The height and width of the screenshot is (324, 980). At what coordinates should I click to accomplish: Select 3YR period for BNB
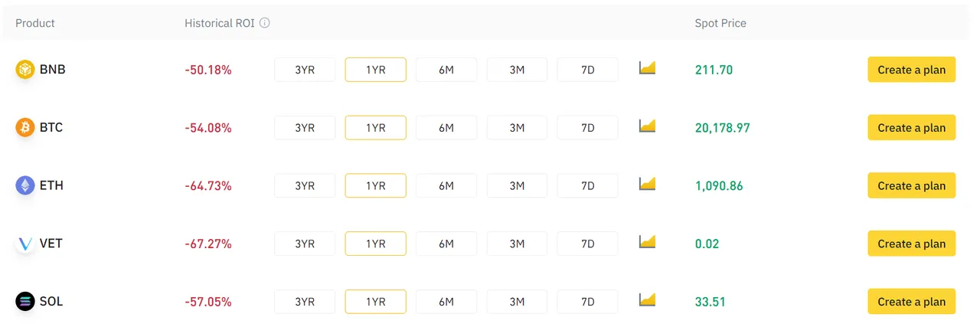point(305,70)
